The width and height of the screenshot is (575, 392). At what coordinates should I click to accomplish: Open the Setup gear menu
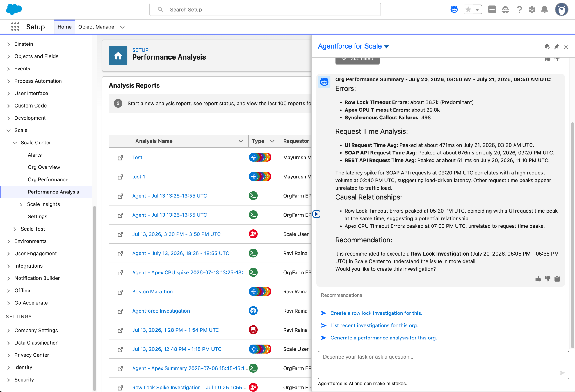click(532, 10)
